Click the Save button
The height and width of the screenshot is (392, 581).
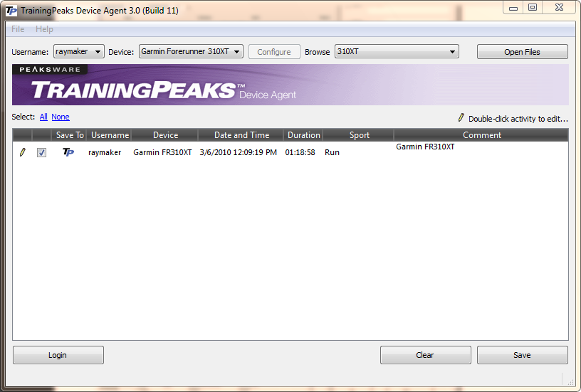point(522,355)
